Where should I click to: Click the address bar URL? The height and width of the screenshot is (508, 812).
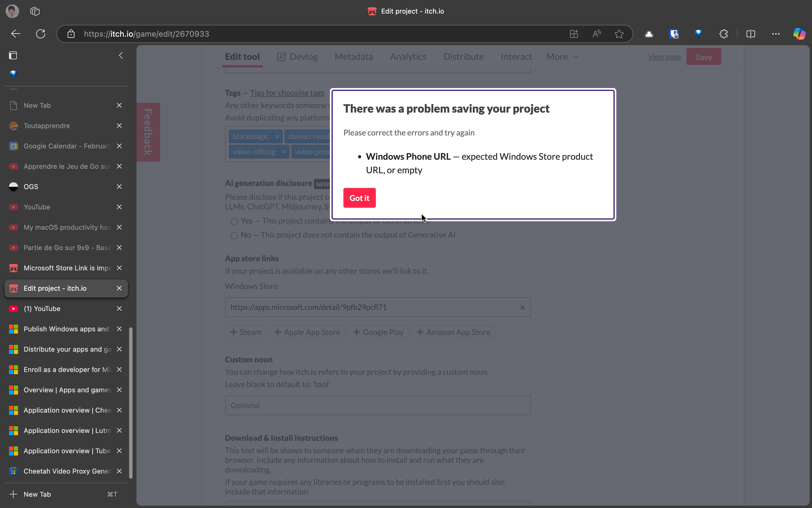pyautogui.click(x=146, y=34)
